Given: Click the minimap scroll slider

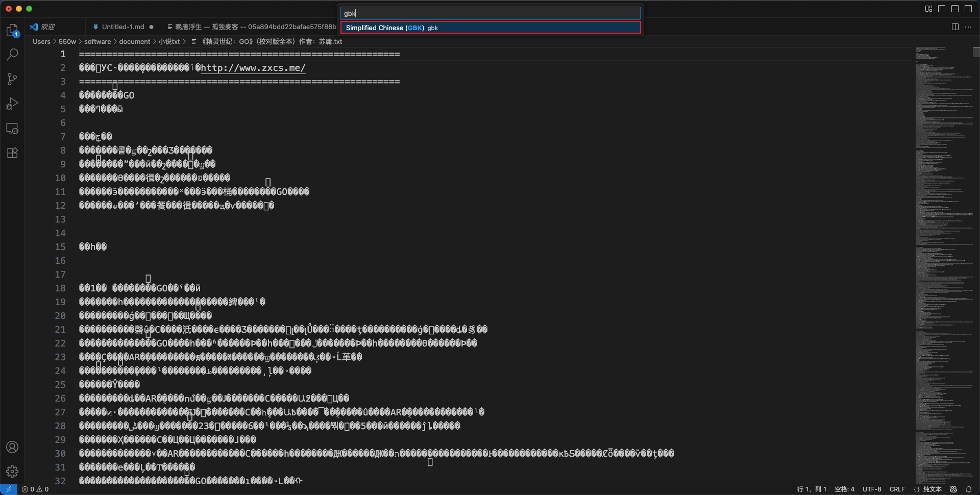Looking at the screenshot, I should (976, 52).
